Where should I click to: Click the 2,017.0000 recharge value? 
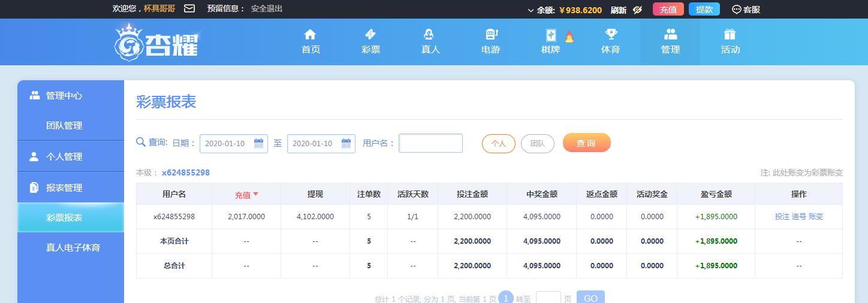tap(246, 217)
